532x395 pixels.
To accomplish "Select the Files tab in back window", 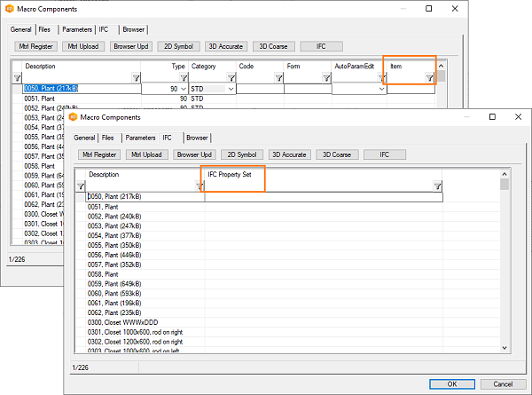I will [43, 29].
